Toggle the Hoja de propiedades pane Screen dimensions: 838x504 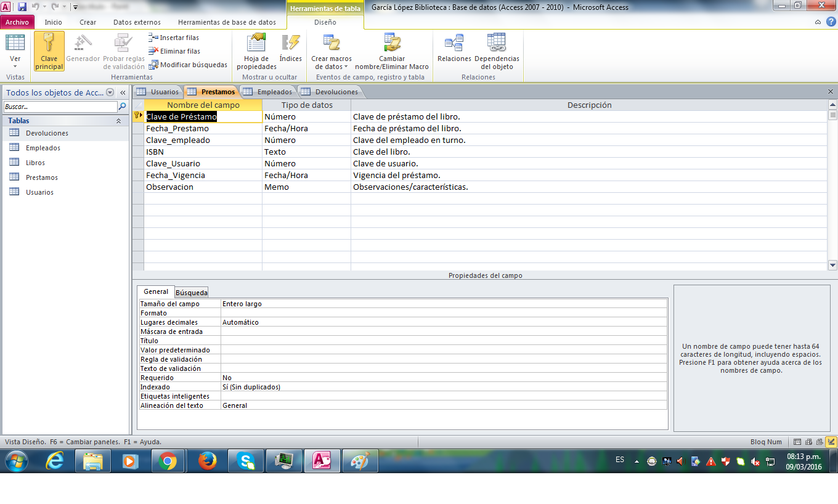[256, 51]
